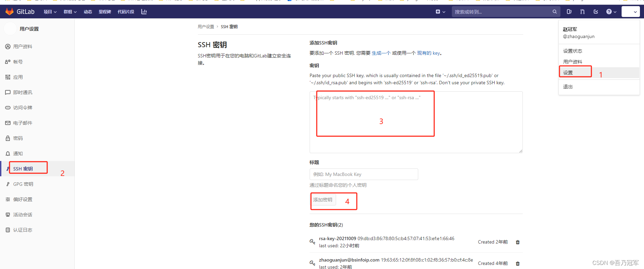
Task: Click the 活动会话 monitor icon
Action: pos(8,215)
